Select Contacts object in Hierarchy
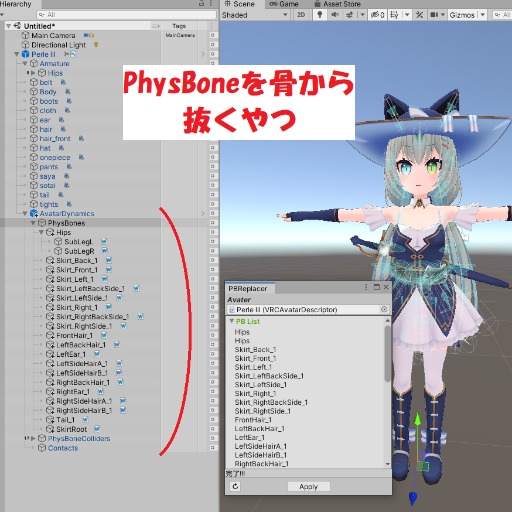The width and height of the screenshot is (512, 512). (x=63, y=448)
